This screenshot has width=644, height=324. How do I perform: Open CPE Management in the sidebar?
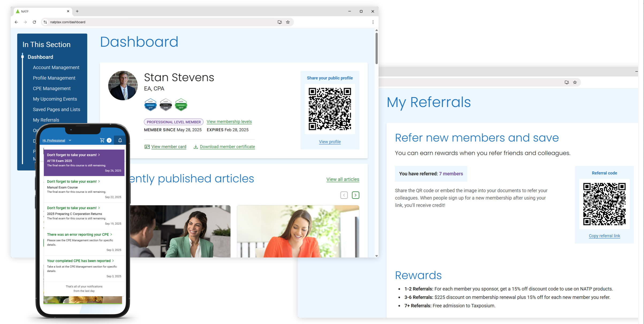click(52, 88)
